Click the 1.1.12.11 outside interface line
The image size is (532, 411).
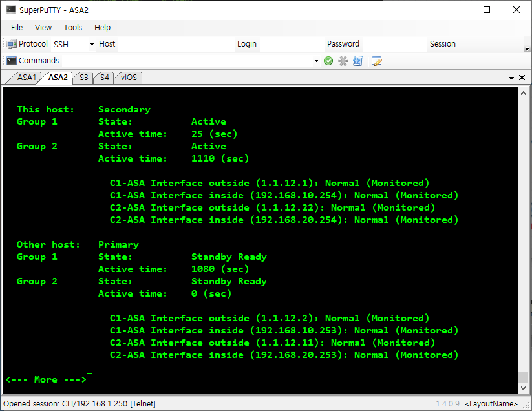(272, 342)
